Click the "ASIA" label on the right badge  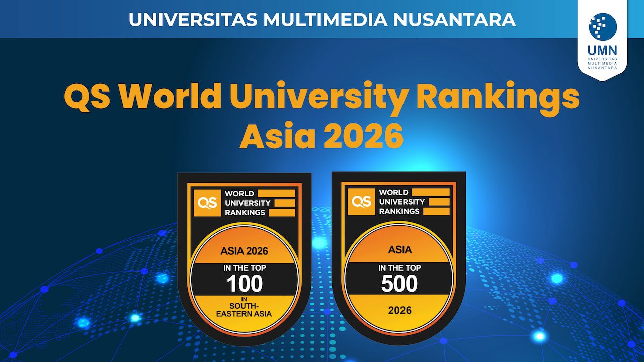(x=399, y=250)
